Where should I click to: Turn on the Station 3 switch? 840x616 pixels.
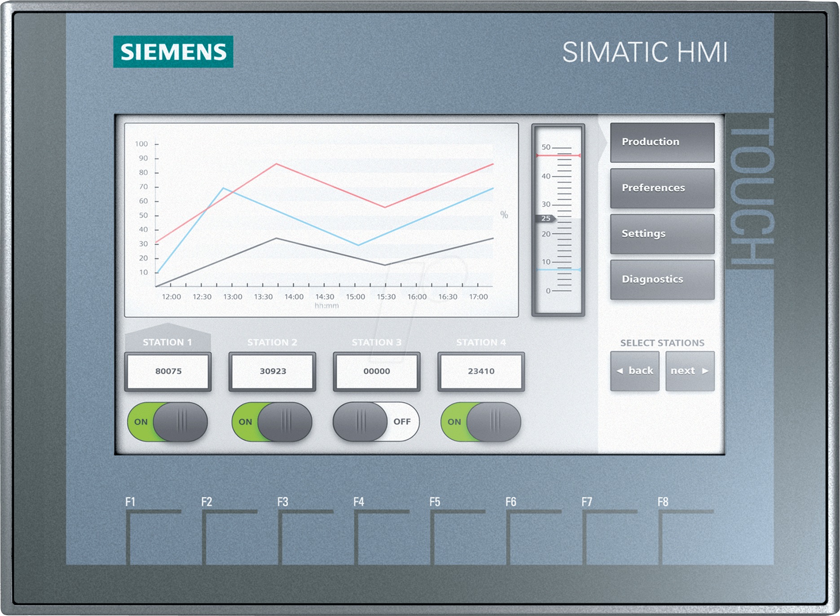pyautogui.click(x=376, y=422)
